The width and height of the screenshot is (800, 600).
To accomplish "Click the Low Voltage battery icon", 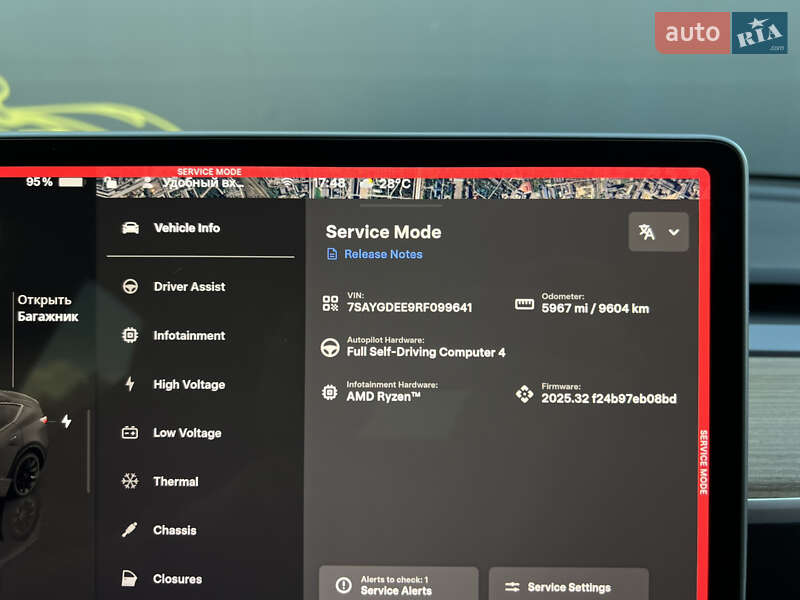I will point(130,433).
